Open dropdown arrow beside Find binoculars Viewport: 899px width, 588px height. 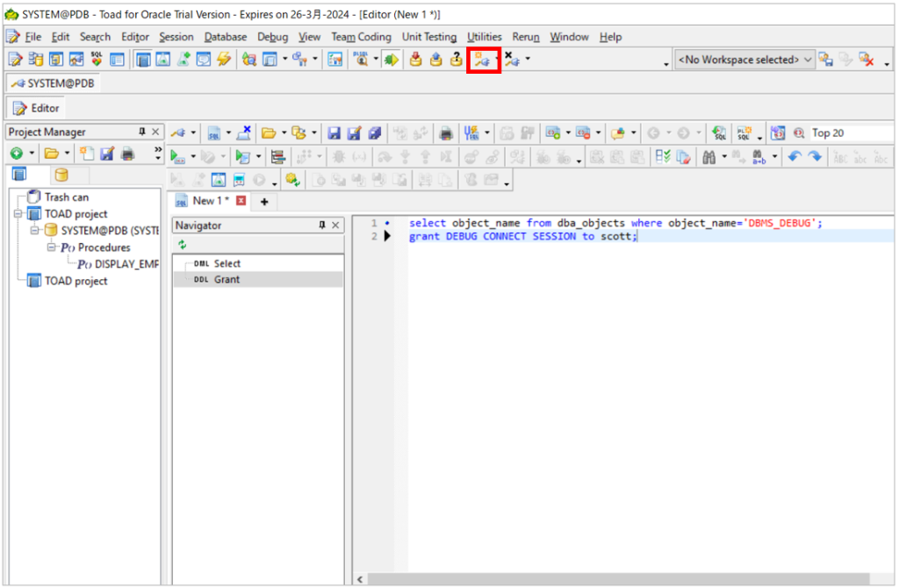(724, 156)
